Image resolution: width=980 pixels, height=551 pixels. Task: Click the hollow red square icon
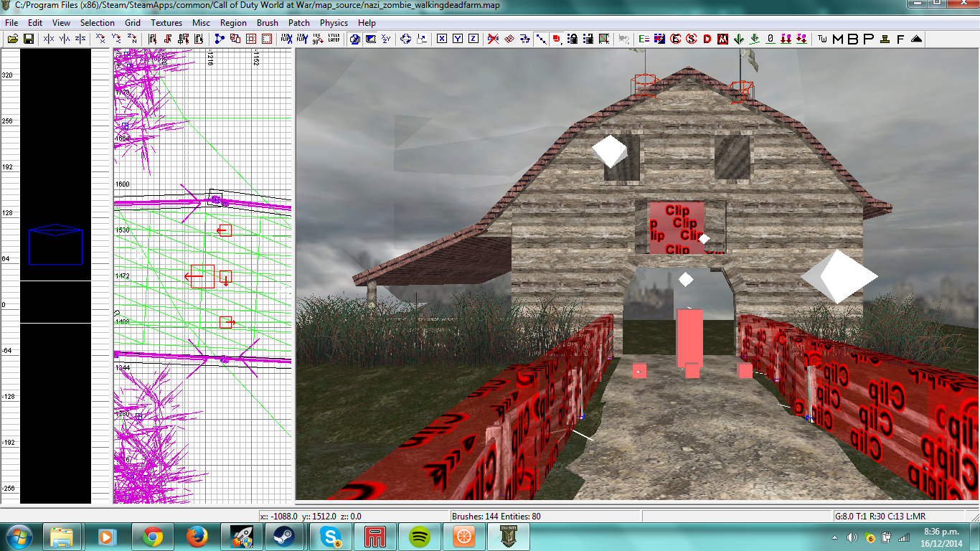[251, 38]
